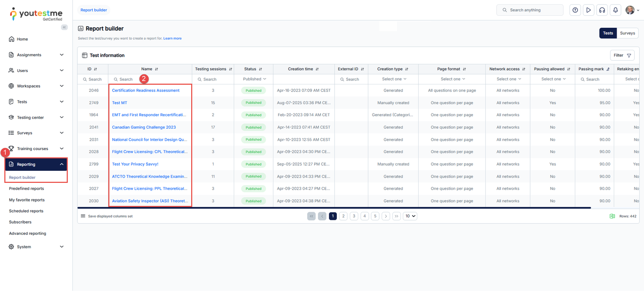Sort by the Name column sort icon

(157, 69)
